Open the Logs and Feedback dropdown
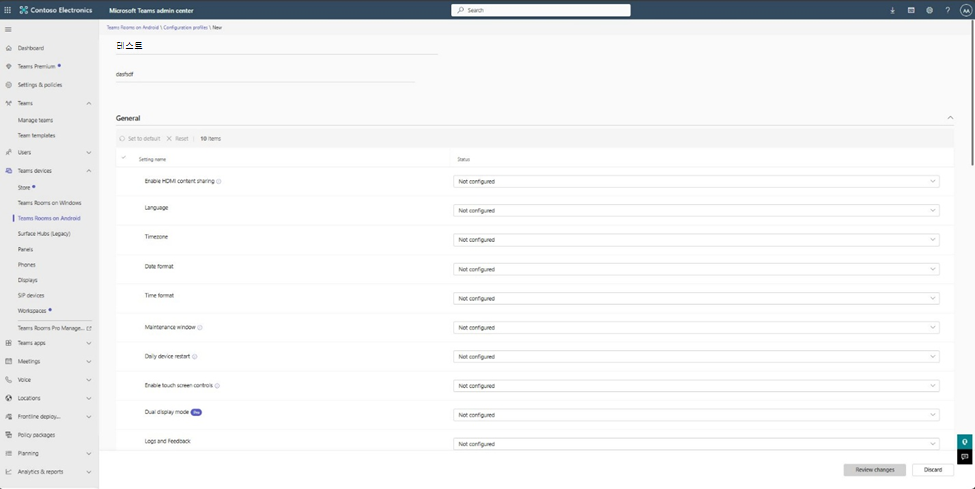The width and height of the screenshot is (975, 489). [x=696, y=444]
